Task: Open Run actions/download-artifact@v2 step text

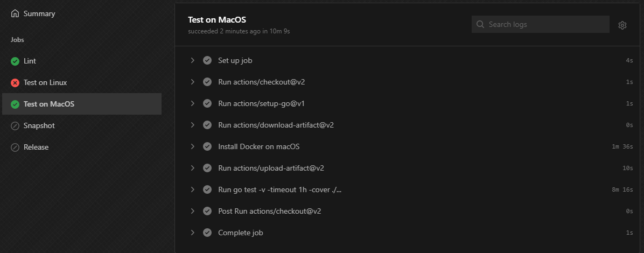Action: click(276, 125)
